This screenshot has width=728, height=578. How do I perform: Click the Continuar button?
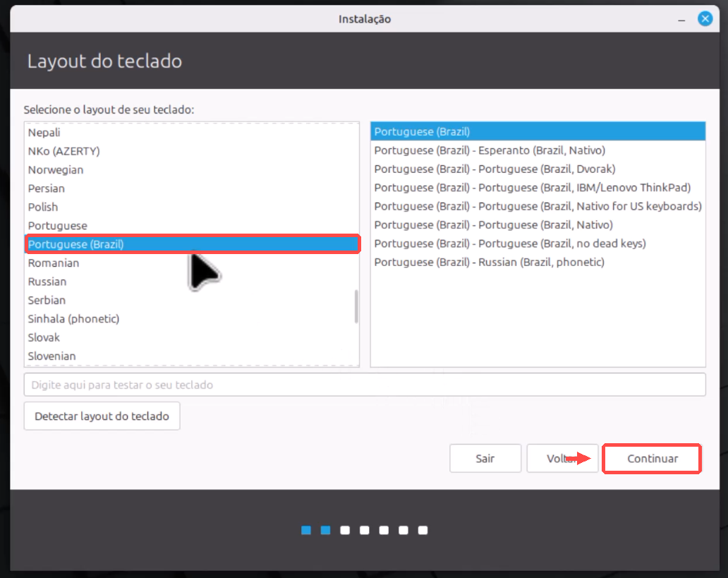point(652,459)
